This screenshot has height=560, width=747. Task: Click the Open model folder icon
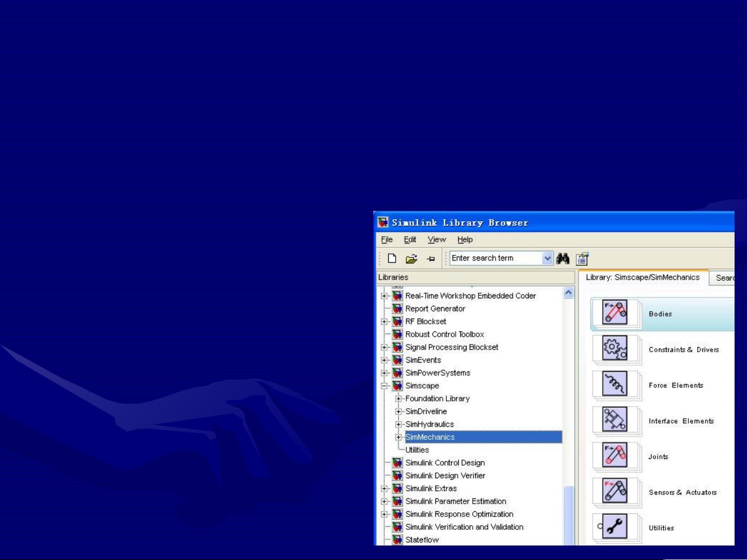412,259
